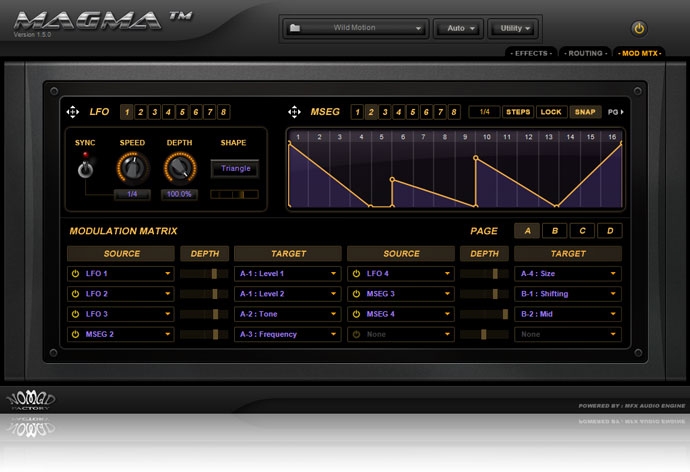Select LFO number 8
Image resolution: width=690 pixels, height=472 pixels.
[x=224, y=112]
